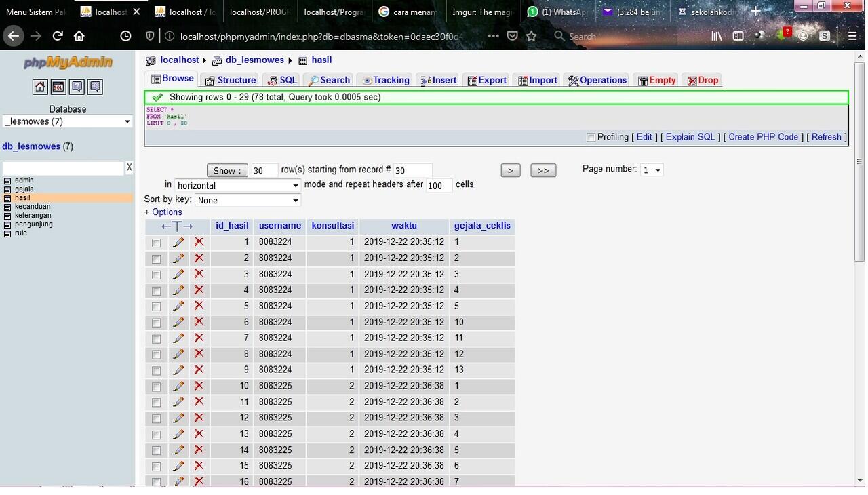Check the row with id_hasil 4

pyautogui.click(x=157, y=291)
